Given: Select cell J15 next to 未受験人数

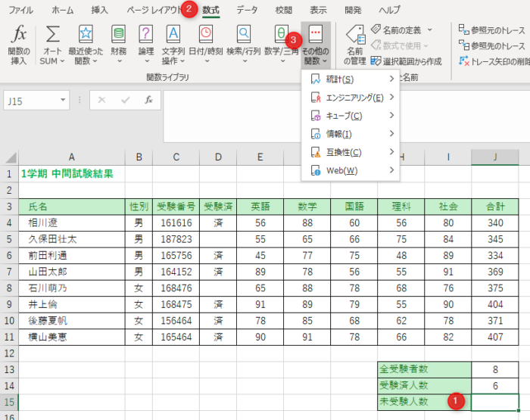Looking at the screenshot, I should (495, 402).
